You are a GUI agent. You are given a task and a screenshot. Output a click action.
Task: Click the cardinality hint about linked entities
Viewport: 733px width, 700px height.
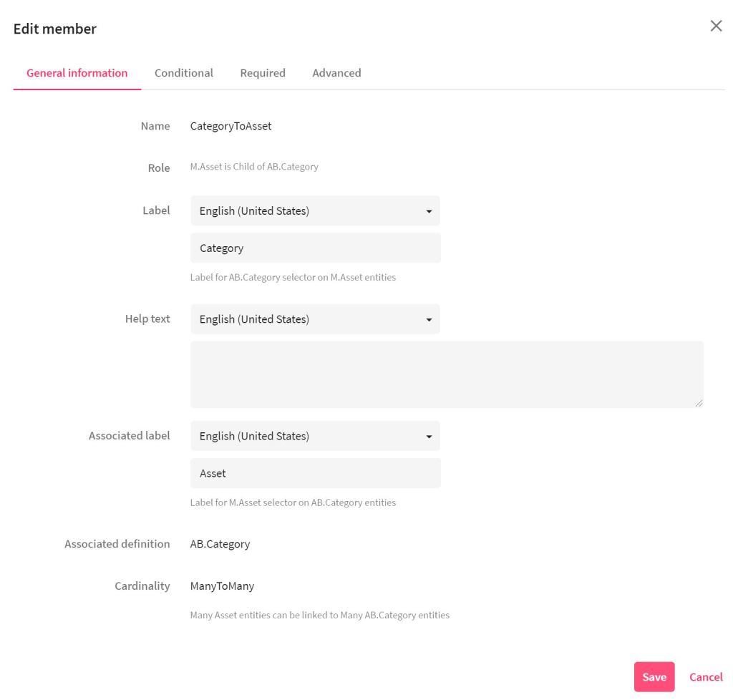pos(319,615)
